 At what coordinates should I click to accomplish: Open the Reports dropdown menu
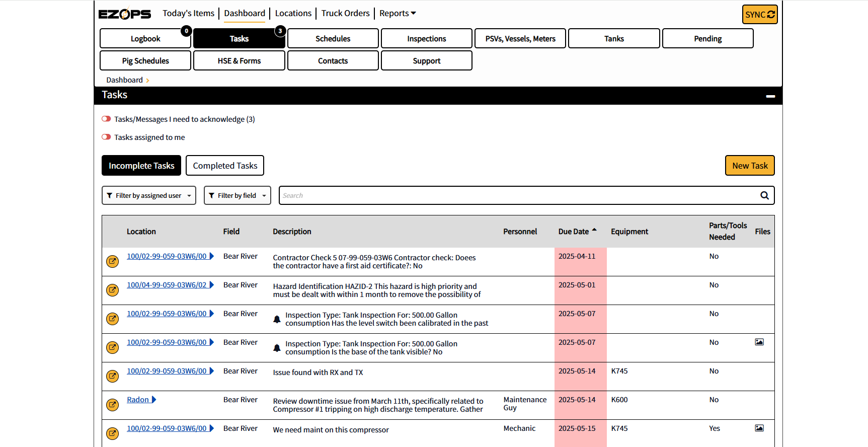click(x=398, y=14)
